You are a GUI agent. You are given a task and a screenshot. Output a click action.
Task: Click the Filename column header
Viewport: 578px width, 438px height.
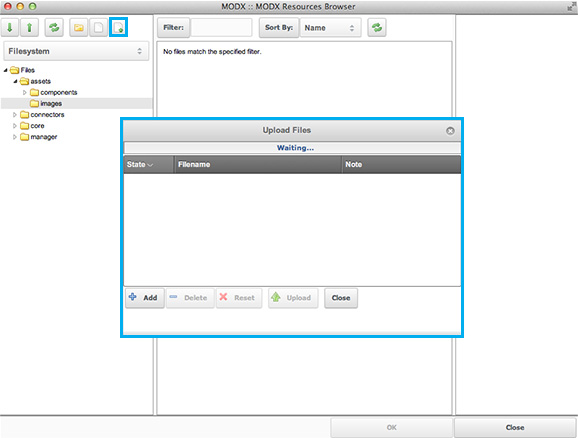pos(258,164)
